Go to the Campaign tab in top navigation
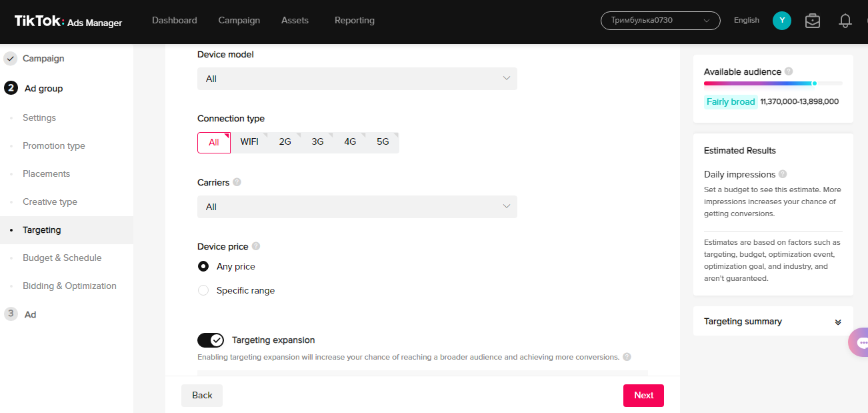The width and height of the screenshot is (868, 413). [x=239, y=21]
